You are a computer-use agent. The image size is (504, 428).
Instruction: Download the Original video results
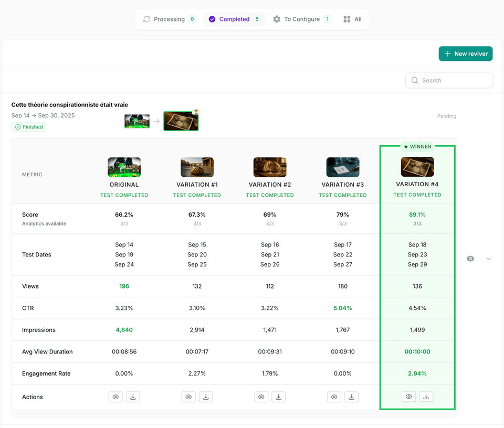[x=133, y=397]
